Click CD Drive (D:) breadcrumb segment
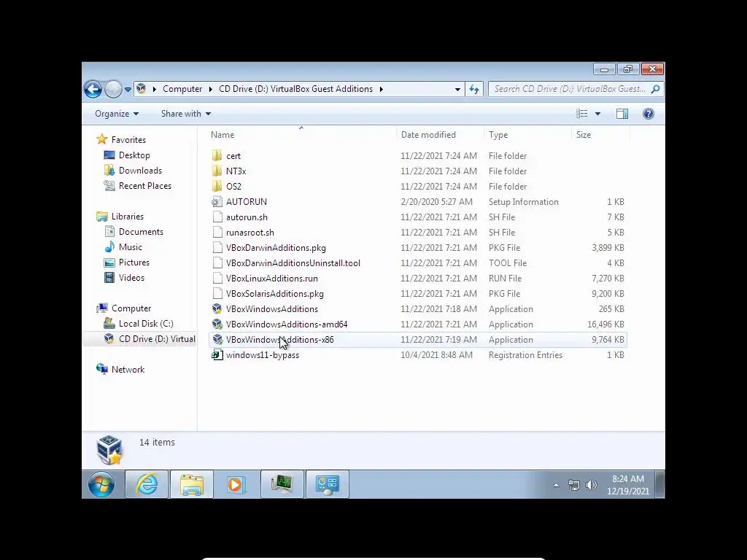 coord(296,89)
